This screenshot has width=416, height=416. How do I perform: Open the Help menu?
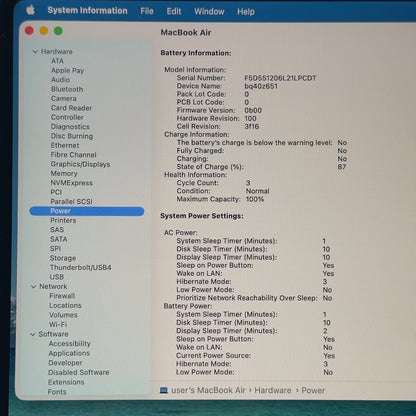tap(246, 12)
